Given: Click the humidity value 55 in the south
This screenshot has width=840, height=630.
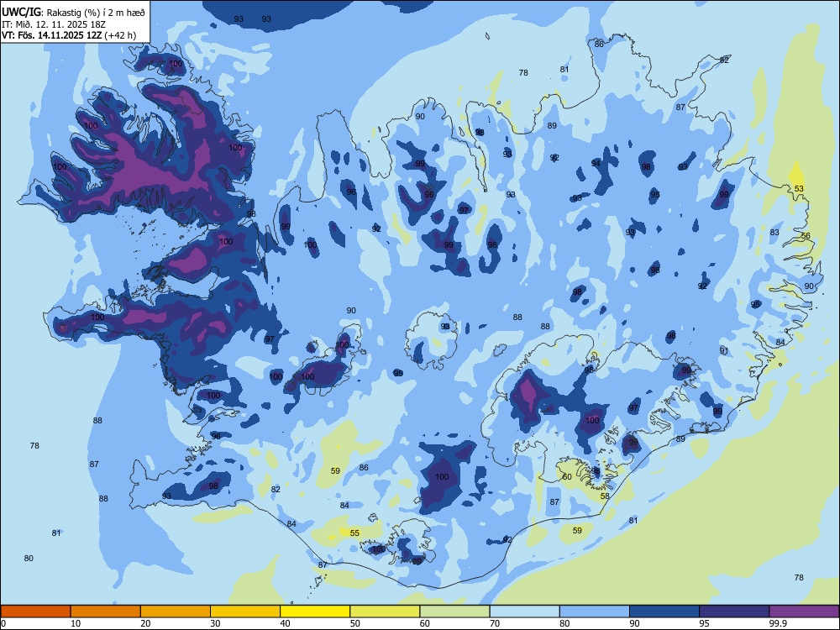Looking at the screenshot, I should click(354, 533).
